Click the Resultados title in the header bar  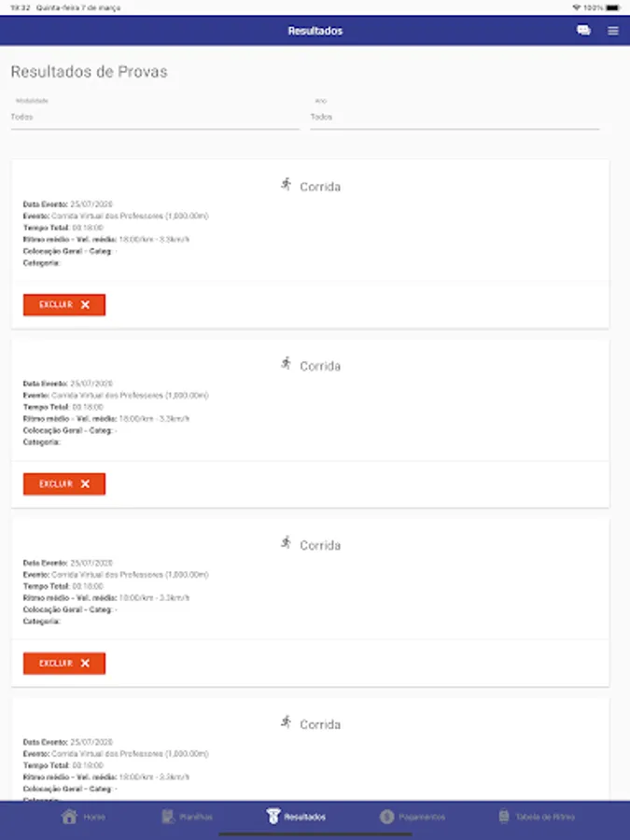[315, 30]
